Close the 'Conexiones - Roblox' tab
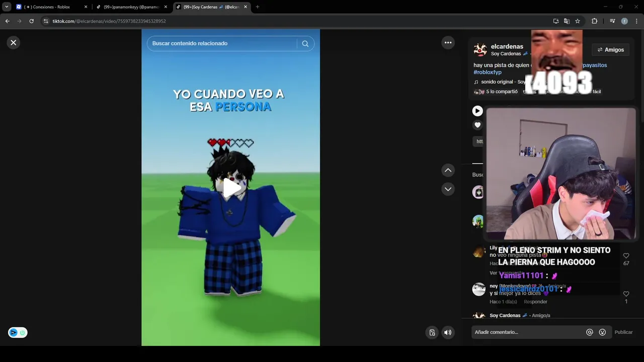 [86, 7]
